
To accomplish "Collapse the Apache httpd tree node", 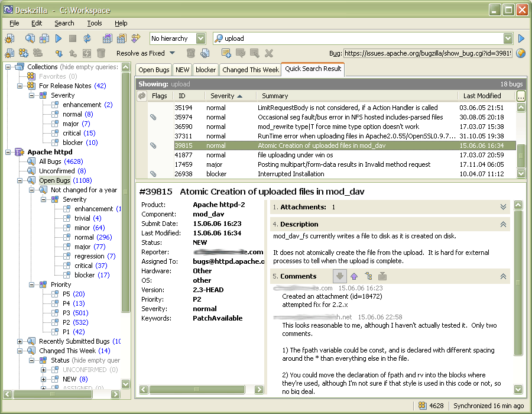I will point(8,152).
